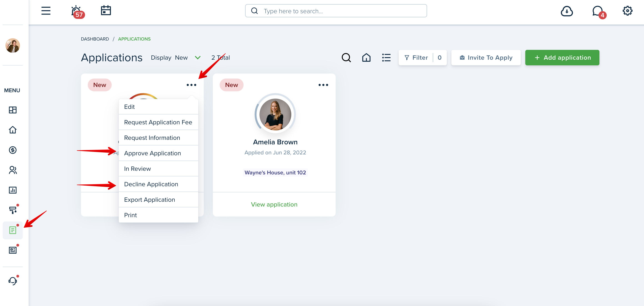The image size is (644, 306).
Task: Click the Applied on Jun 28, 2022 text
Action: click(275, 152)
